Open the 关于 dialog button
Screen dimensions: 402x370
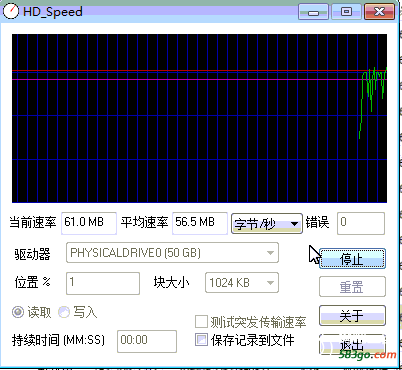(352, 315)
